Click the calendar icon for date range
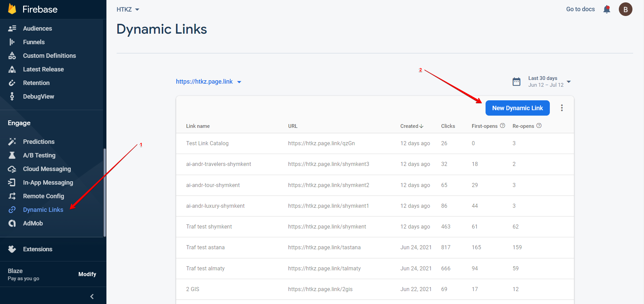 (516, 82)
